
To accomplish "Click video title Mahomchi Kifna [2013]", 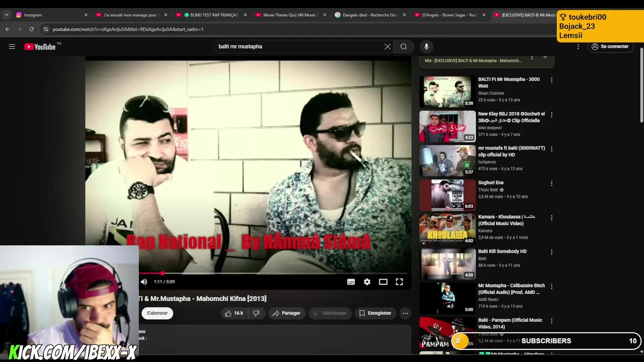I will (202, 299).
